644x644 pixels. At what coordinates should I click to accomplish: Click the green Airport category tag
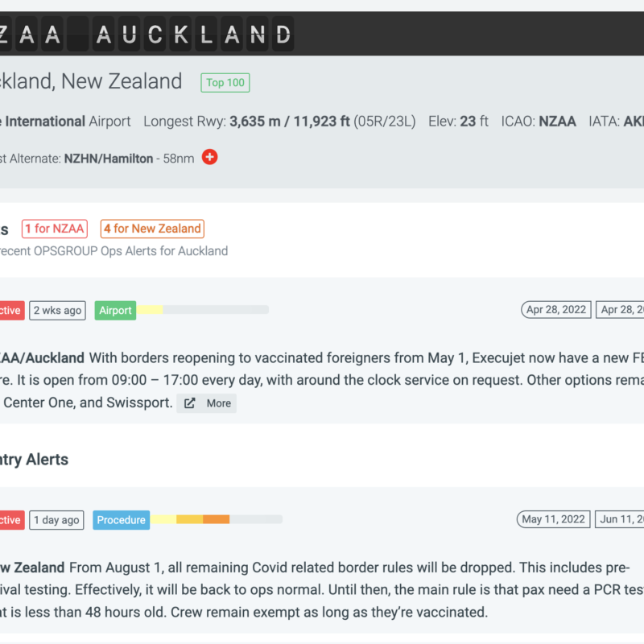[x=115, y=311]
